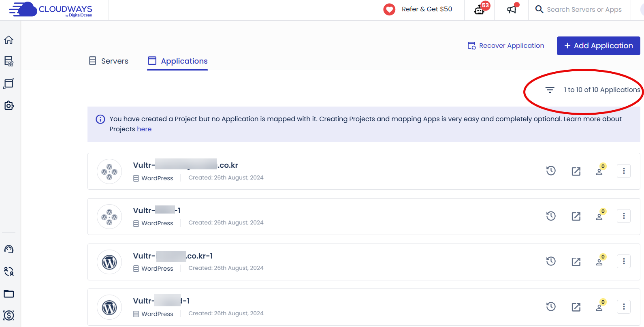Open the Refer & Get $50 link
The image size is (644, 327).
427,9
